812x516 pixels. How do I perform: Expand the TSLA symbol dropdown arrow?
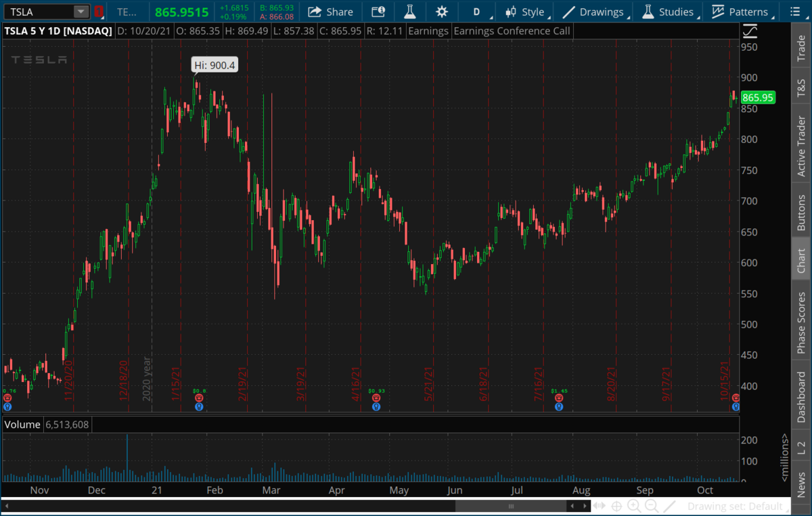coord(81,12)
